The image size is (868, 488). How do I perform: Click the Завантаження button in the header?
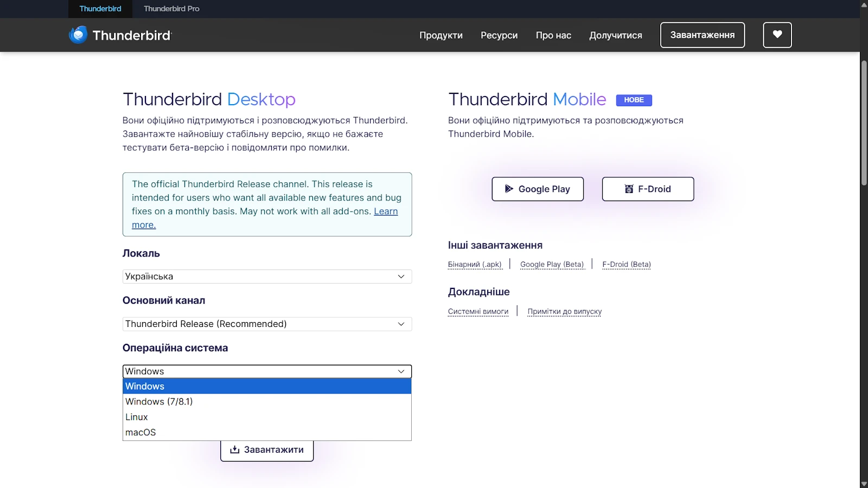702,35
